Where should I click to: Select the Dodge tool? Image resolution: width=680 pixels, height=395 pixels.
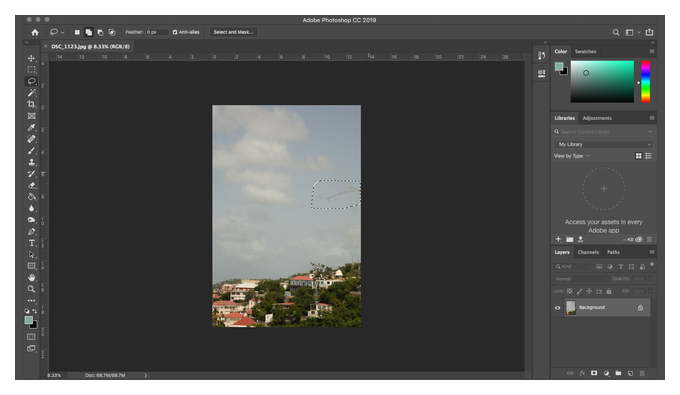point(32,220)
